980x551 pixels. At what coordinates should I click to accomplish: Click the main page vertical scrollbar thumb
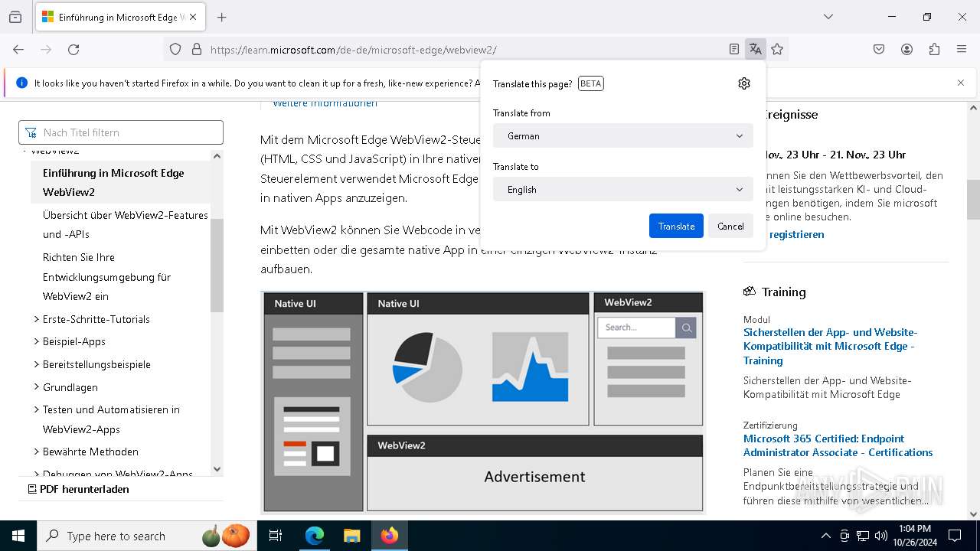click(x=973, y=200)
